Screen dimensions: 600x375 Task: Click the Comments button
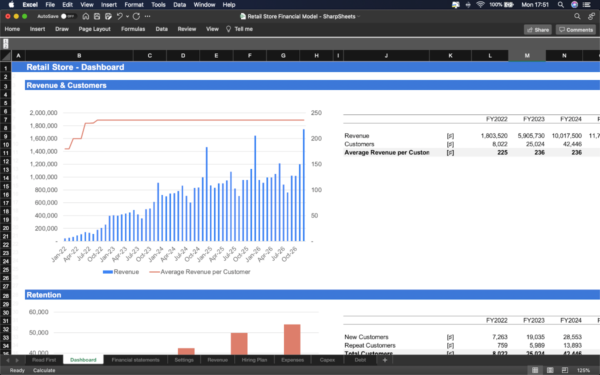(x=576, y=30)
